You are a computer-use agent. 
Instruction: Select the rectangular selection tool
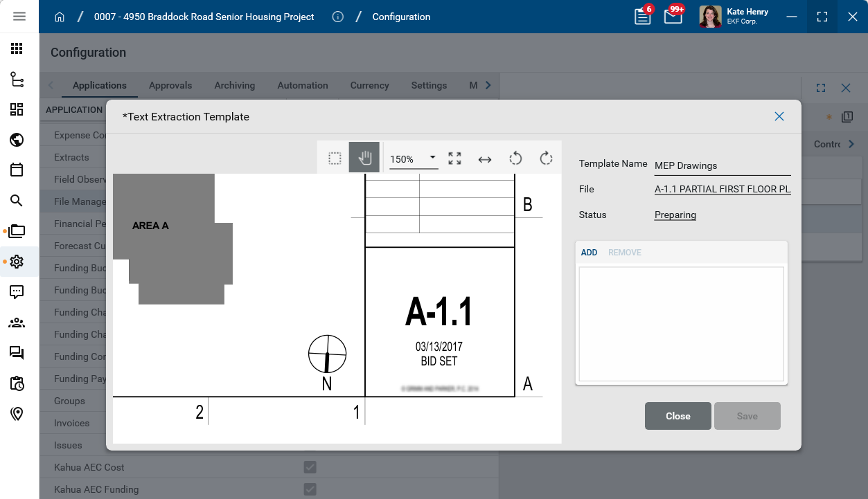pos(335,158)
